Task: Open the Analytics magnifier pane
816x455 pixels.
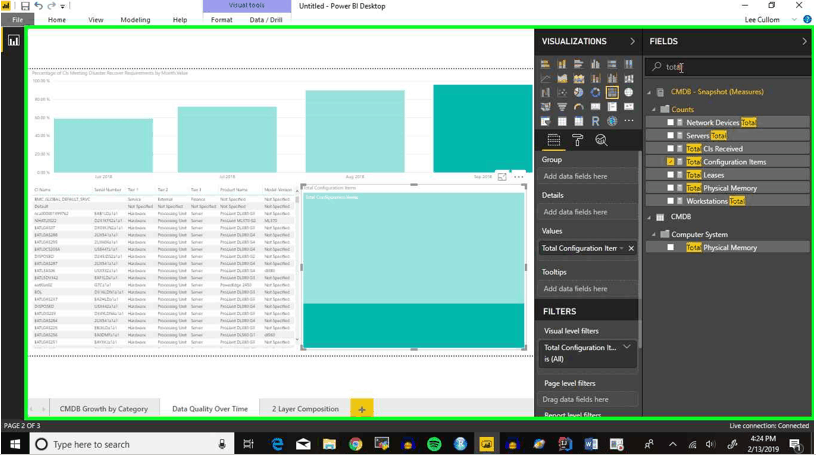Action: [601, 140]
